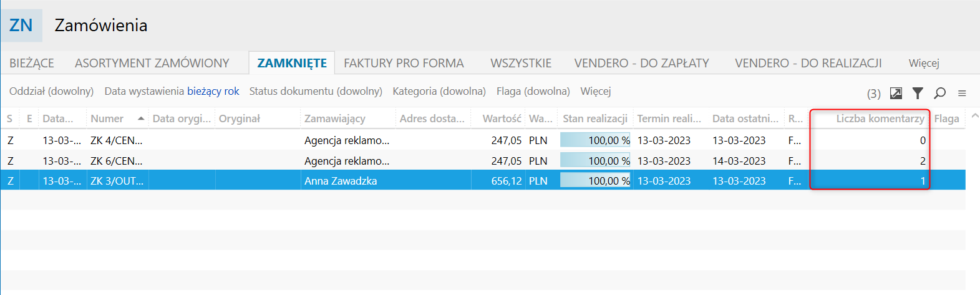Image resolution: width=980 pixels, height=295 pixels.
Task: Open VENDERO - DO ZAPŁATY tab
Action: click(x=641, y=63)
